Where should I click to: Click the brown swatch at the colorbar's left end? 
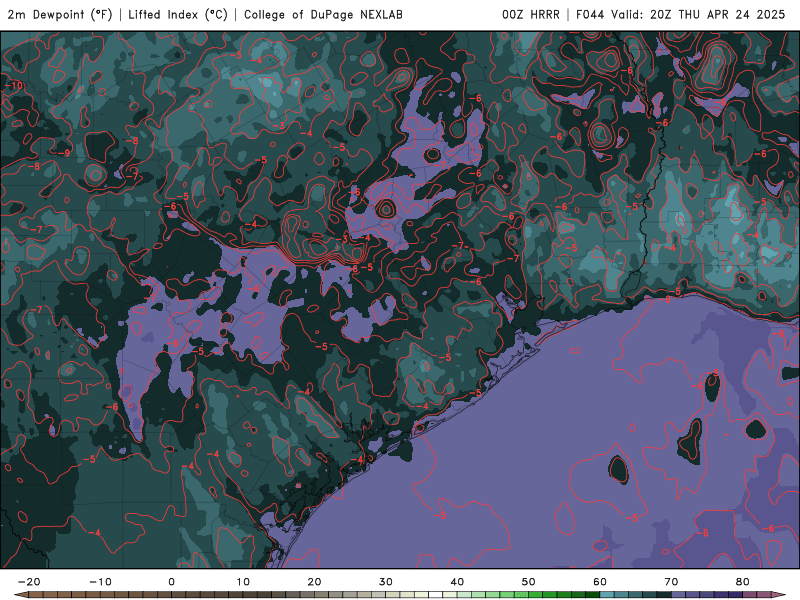click(x=36, y=595)
